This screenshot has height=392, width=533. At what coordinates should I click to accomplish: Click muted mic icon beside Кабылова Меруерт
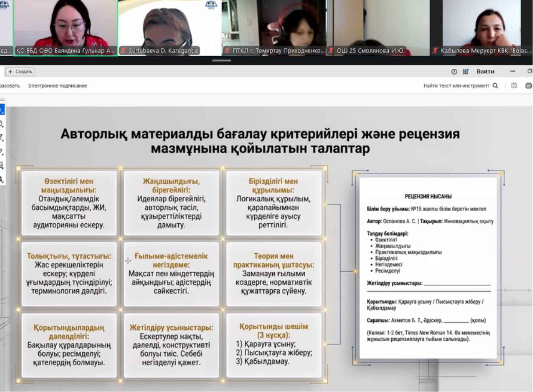[x=436, y=51]
